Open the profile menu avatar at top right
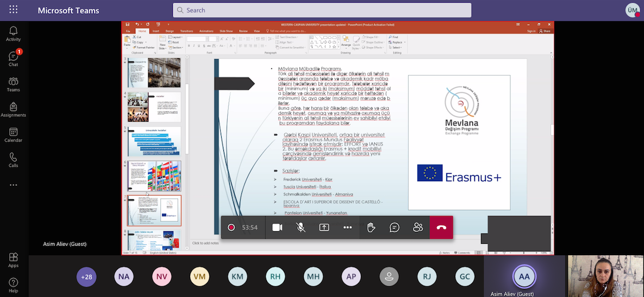The width and height of the screenshot is (644, 297). pos(633,10)
